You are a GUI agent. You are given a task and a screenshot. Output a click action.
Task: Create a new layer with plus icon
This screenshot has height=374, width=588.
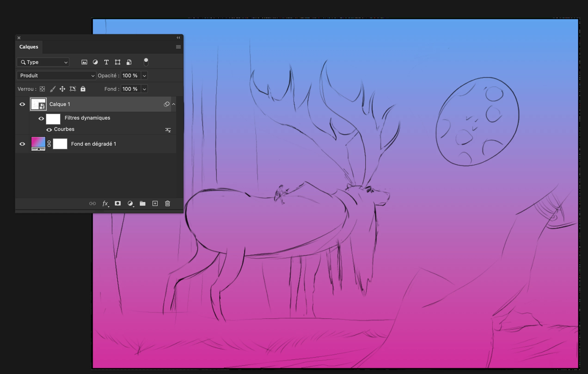155,203
